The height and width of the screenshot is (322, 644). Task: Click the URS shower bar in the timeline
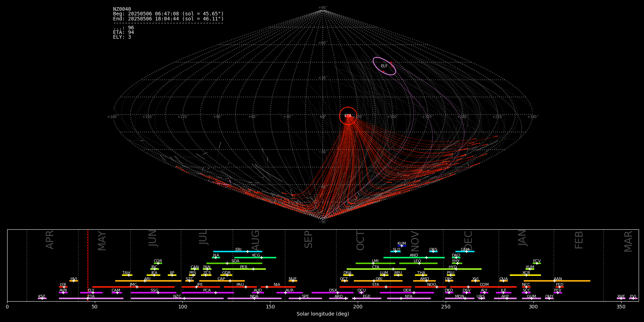482,298
